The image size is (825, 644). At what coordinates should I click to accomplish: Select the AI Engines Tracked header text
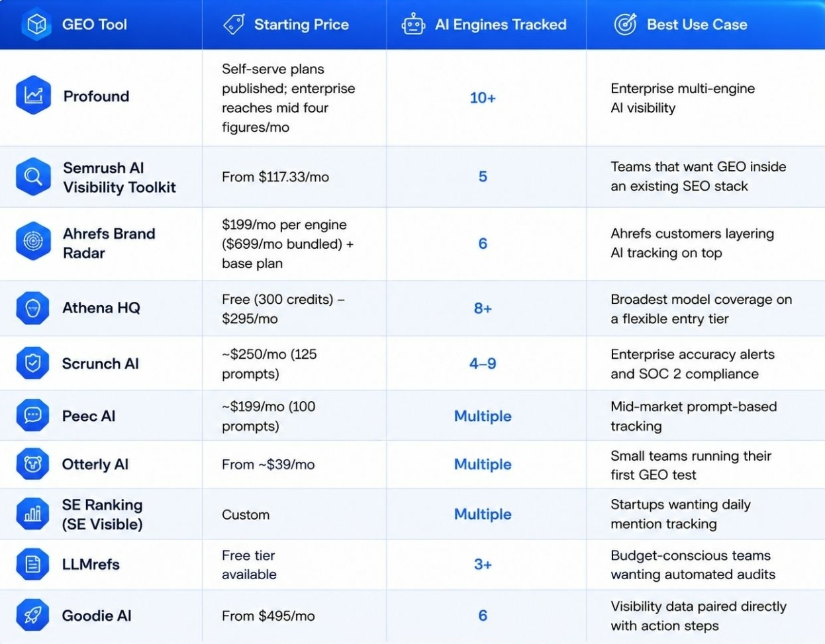click(x=501, y=24)
